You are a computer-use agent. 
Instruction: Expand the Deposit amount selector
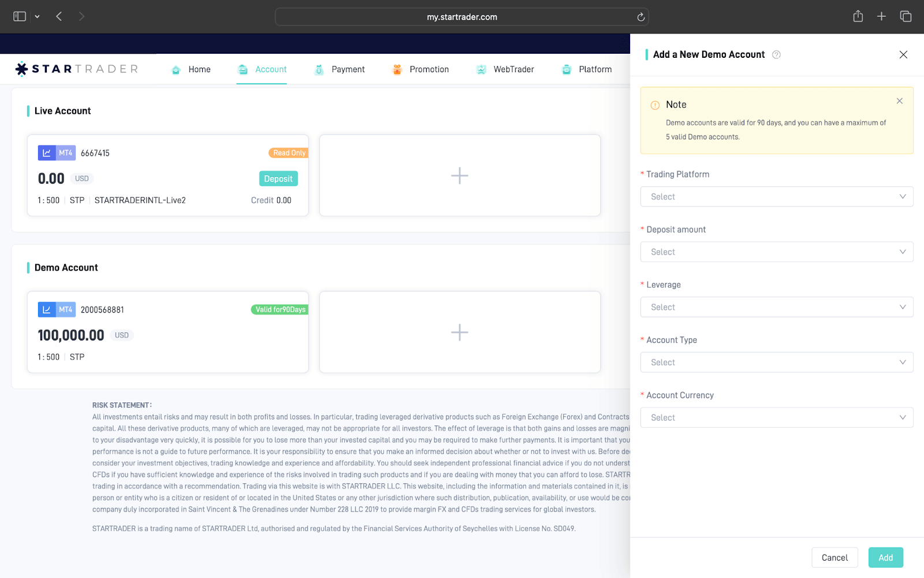click(776, 252)
